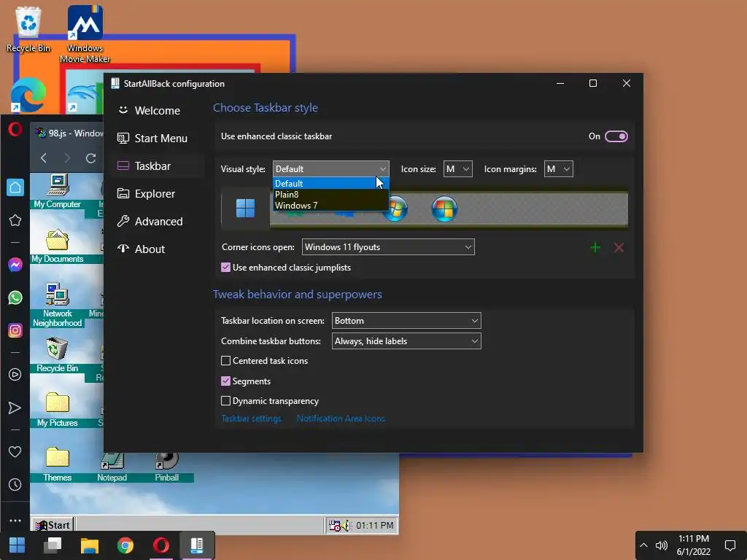The width and height of the screenshot is (747, 560).
Task: Open WhatsApp in Opera sidebar
Action: coord(15,297)
